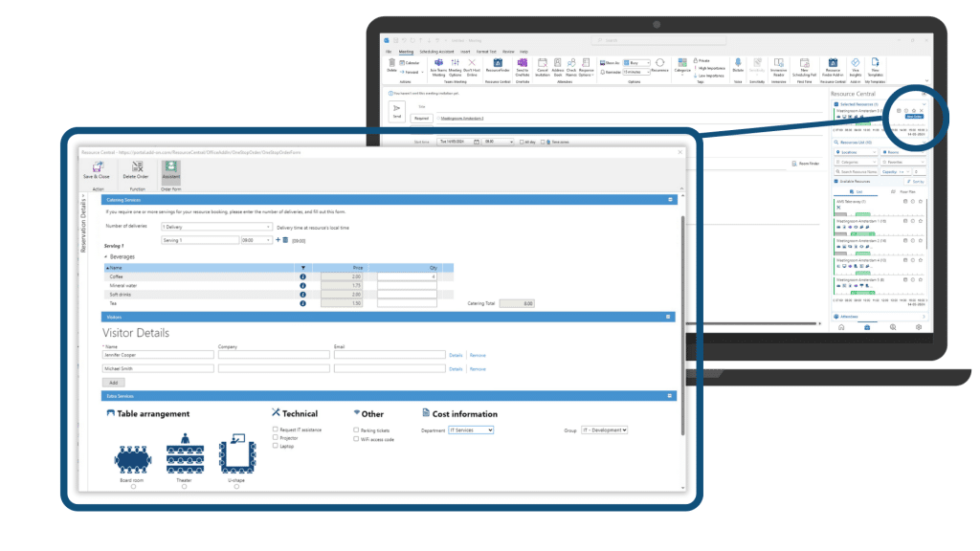
Task: Click the ResourceFinder ribbon icon
Action: pos(497,64)
